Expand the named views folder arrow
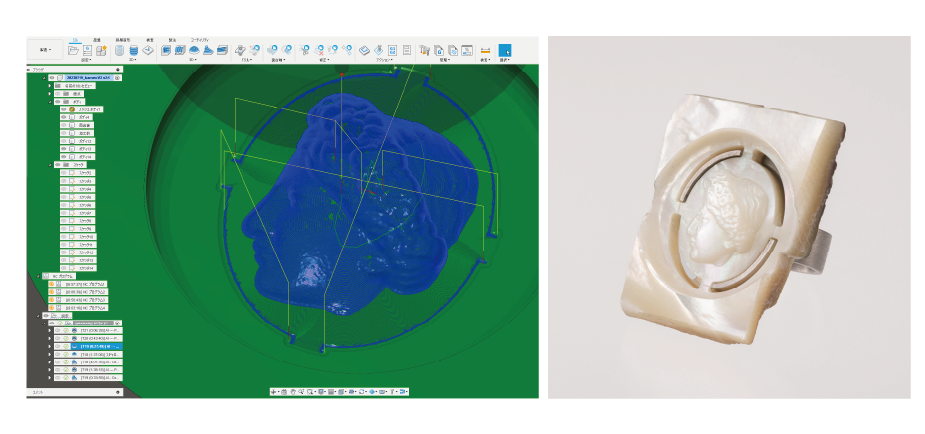The image size is (925, 434). (x=50, y=86)
